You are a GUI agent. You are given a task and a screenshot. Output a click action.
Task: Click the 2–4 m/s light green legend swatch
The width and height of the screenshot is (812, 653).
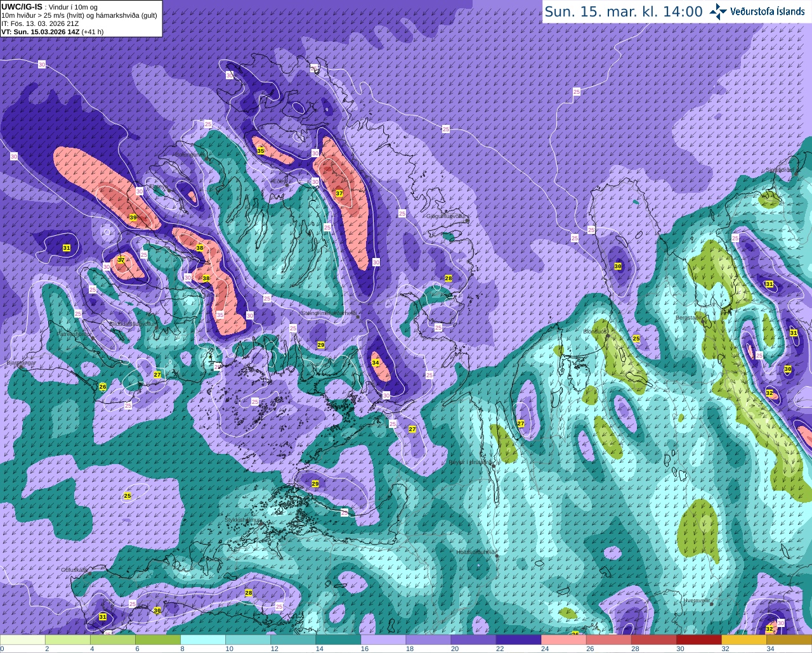click(68, 640)
